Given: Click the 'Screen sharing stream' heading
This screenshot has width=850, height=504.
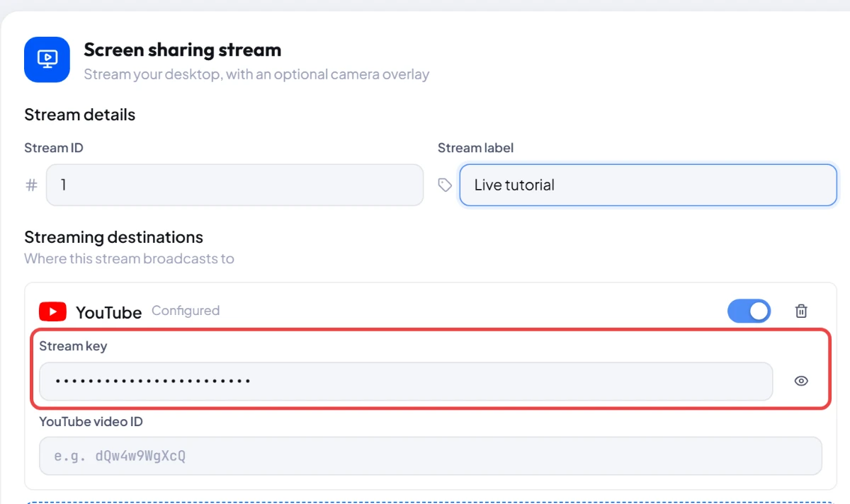Looking at the screenshot, I should coord(183,50).
